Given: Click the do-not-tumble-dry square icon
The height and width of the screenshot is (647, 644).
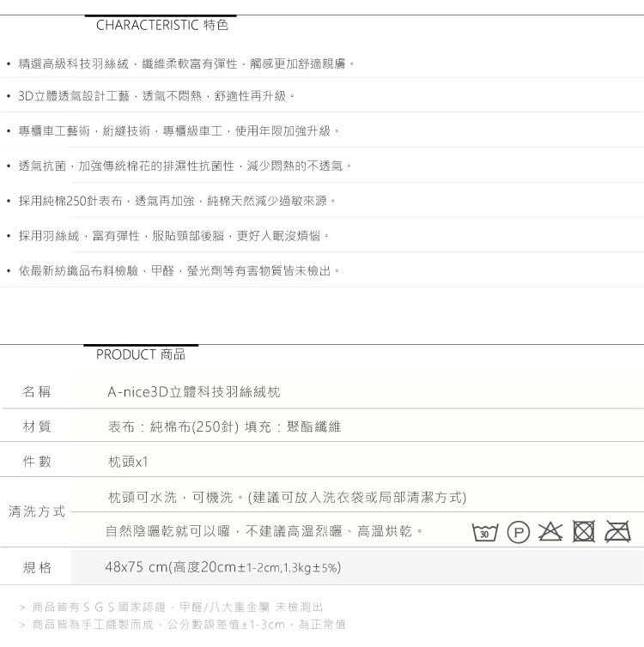Looking at the screenshot, I should pos(583,533).
